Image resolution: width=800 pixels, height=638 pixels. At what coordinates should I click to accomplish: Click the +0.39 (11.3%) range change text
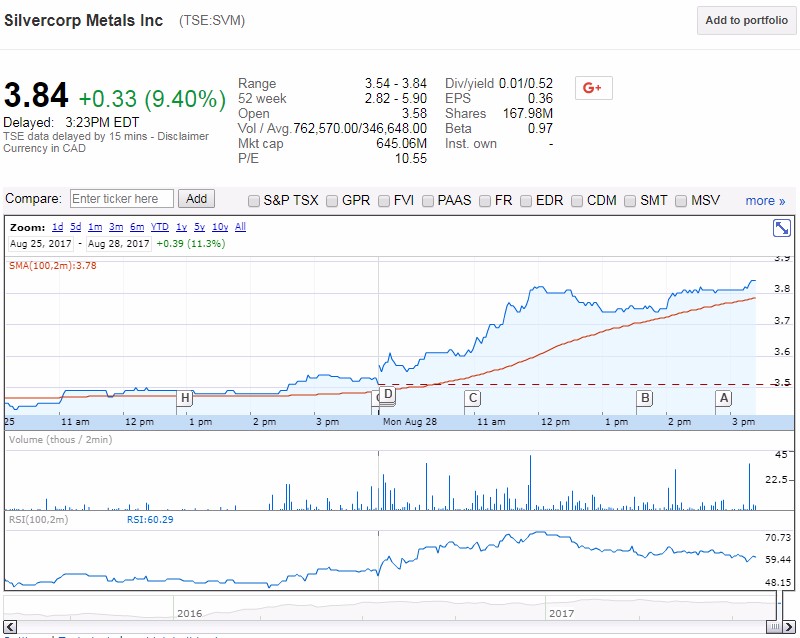pyautogui.click(x=191, y=244)
